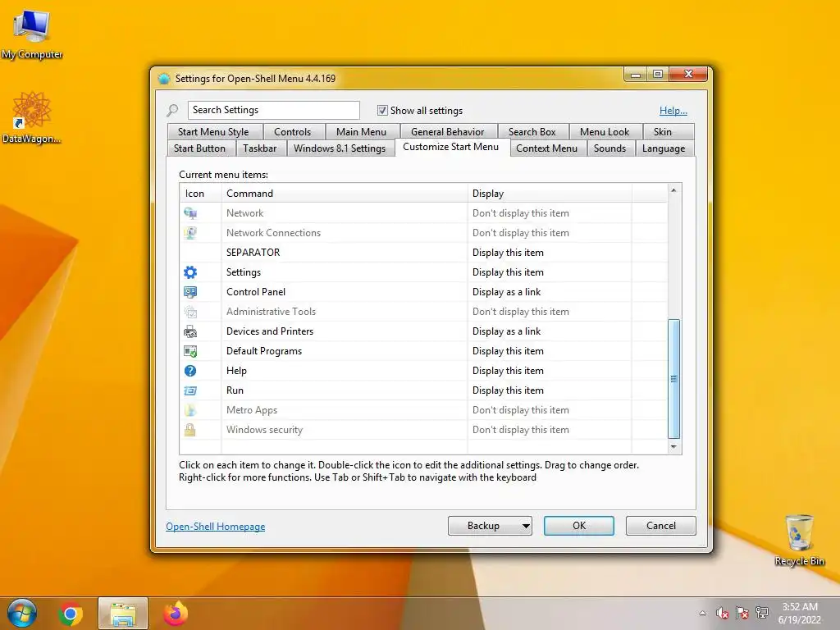The image size is (840, 630).
Task: Open the Windows Start button
Action: tap(22, 614)
